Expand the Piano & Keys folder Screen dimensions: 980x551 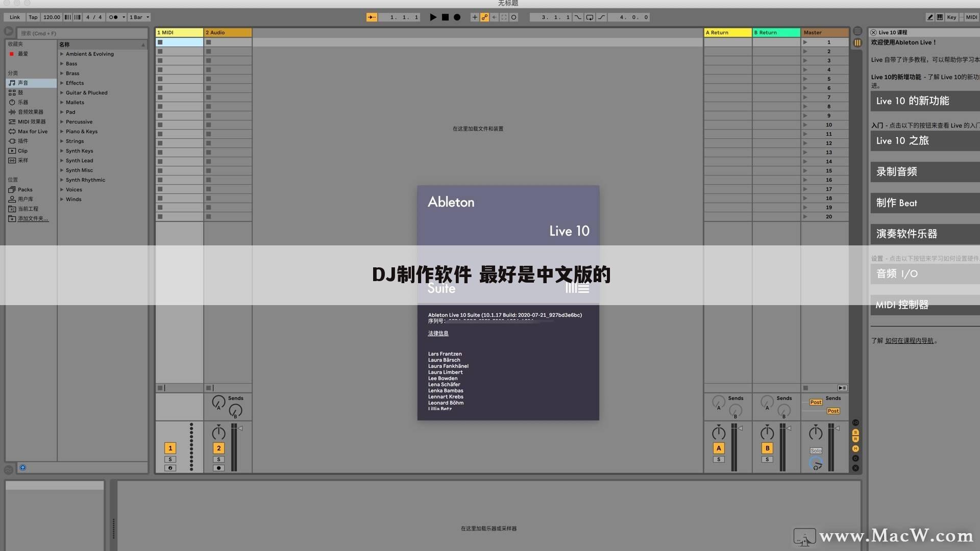coord(62,131)
